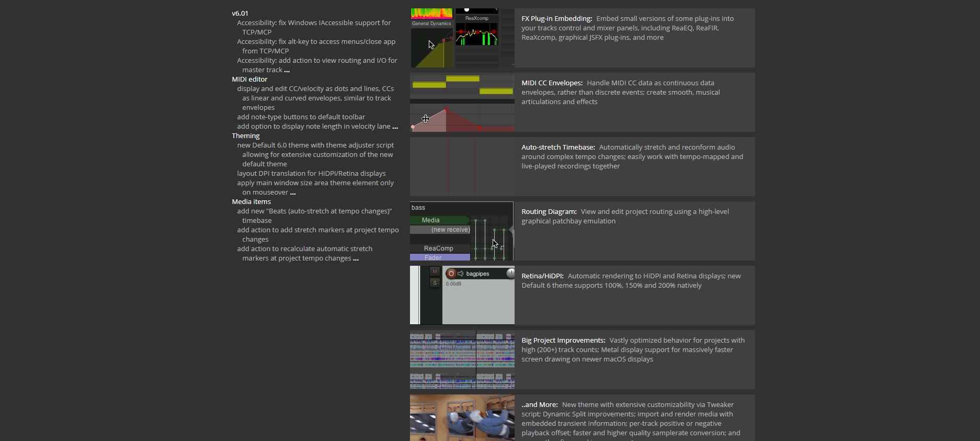Viewport: 980px width, 441px height.
Task: Expand the Theming changelog ellipsis
Action: tap(293, 193)
